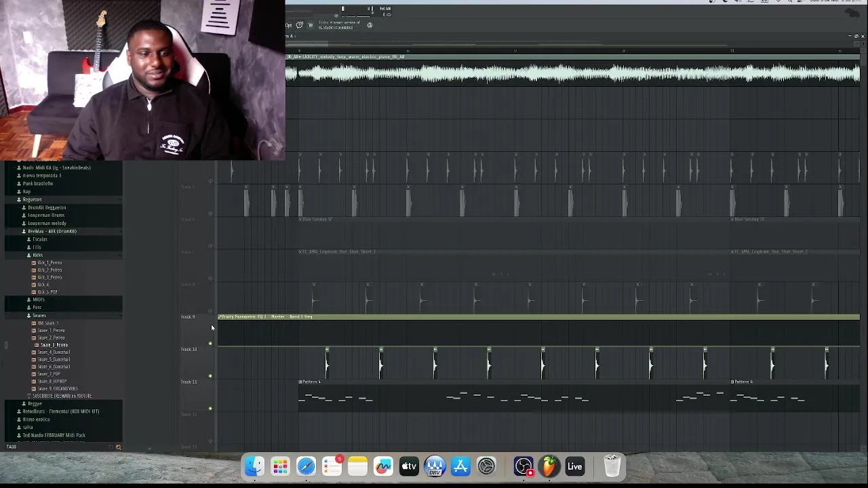Switch to OBS Studio in the Dock
Screen dimensions: 868x488
pyautogui.click(x=524, y=466)
